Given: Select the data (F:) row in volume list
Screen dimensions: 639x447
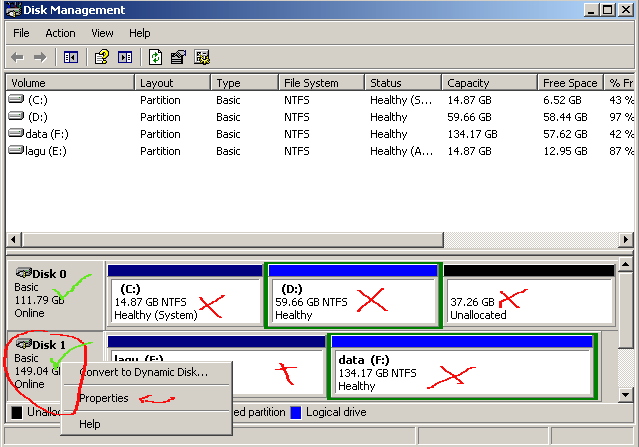Looking at the screenshot, I should [x=320, y=134].
